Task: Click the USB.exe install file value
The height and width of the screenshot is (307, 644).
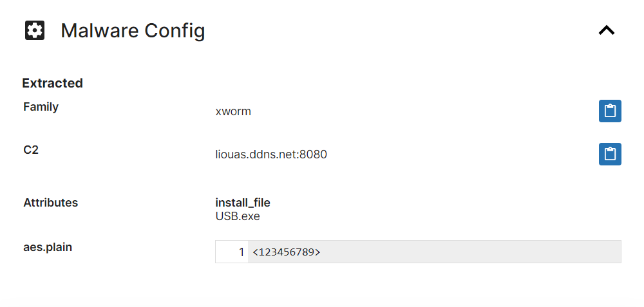Action: pos(238,216)
